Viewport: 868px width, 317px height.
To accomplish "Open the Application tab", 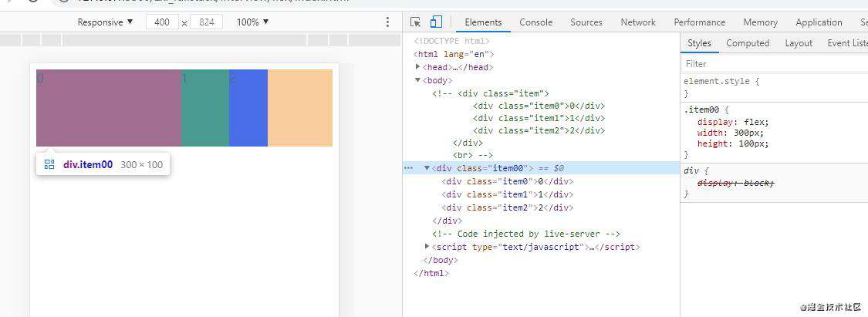I will click(819, 22).
